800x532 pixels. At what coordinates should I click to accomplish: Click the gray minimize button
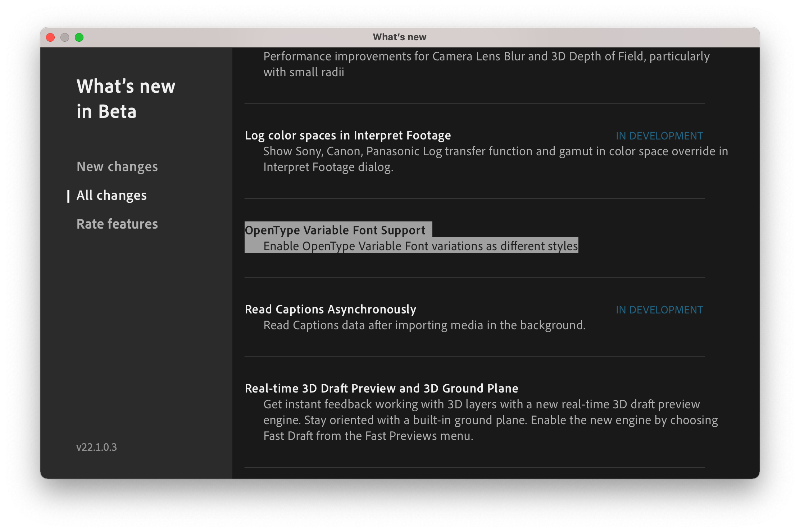click(x=65, y=37)
